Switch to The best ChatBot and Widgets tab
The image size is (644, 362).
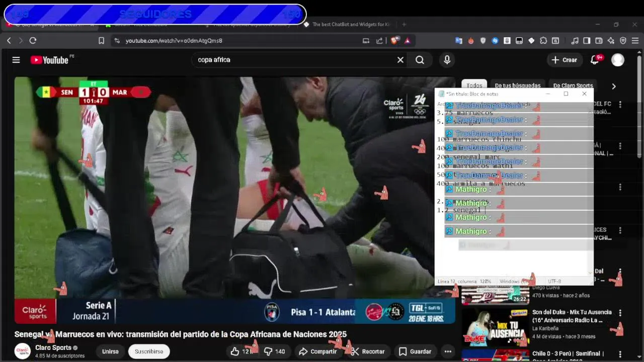(x=347, y=24)
